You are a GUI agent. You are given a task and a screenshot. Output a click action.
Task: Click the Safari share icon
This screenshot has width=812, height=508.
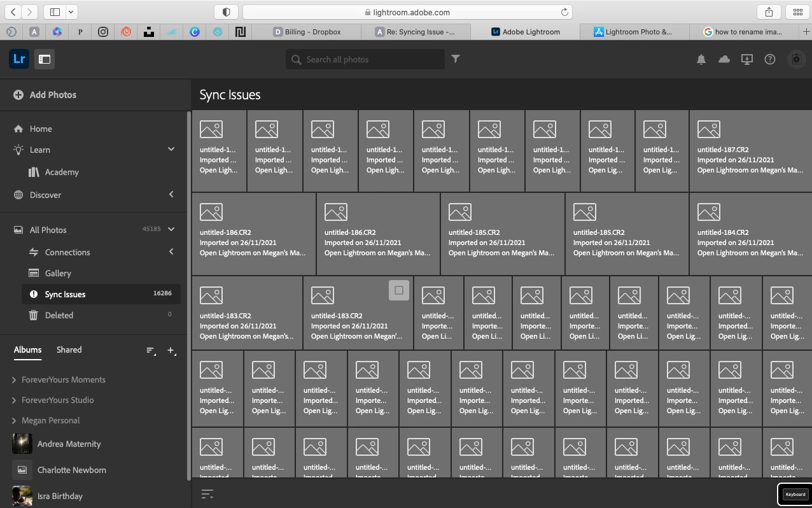(769, 11)
